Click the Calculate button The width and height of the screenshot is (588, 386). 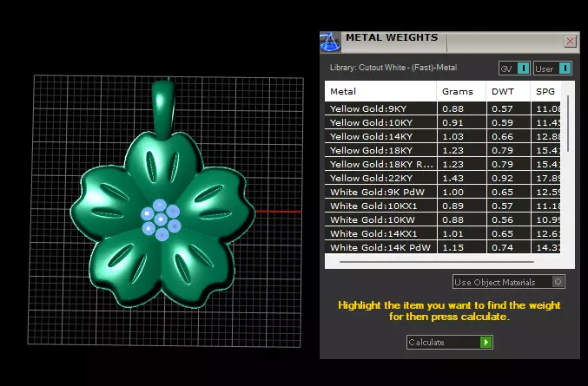[x=449, y=343]
